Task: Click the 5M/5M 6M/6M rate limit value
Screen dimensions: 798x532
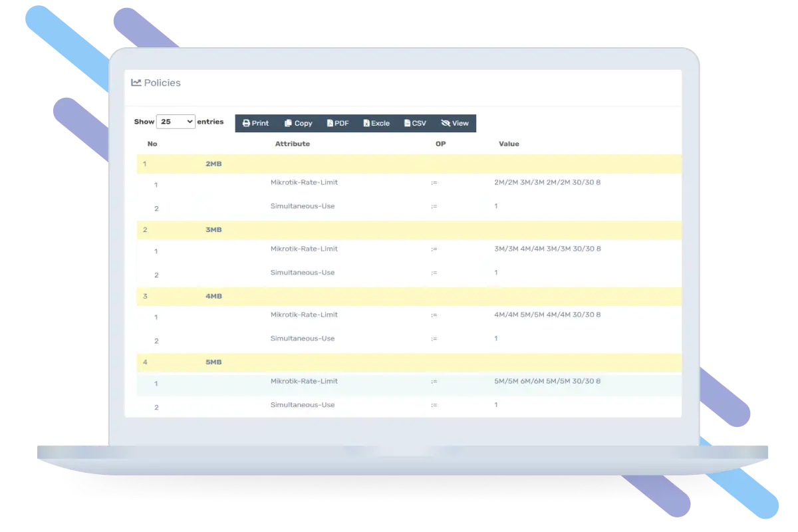Action: point(547,381)
